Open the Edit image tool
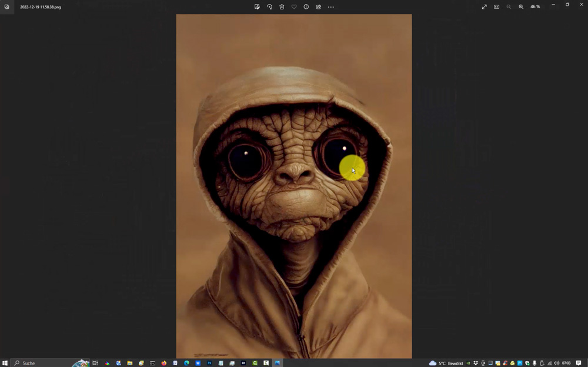Viewport: 588px width, 367px height. 257,6
